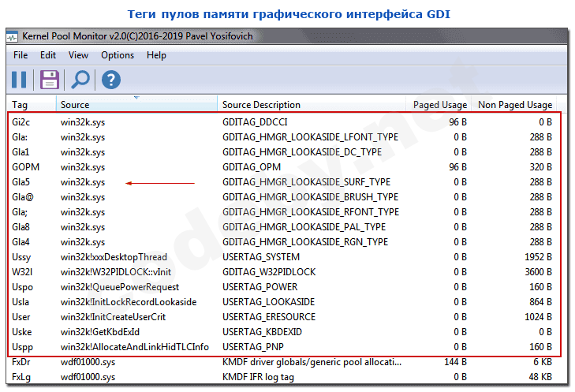The image size is (575, 392).
Task: Sort by Paged Usage column header
Action: point(440,105)
